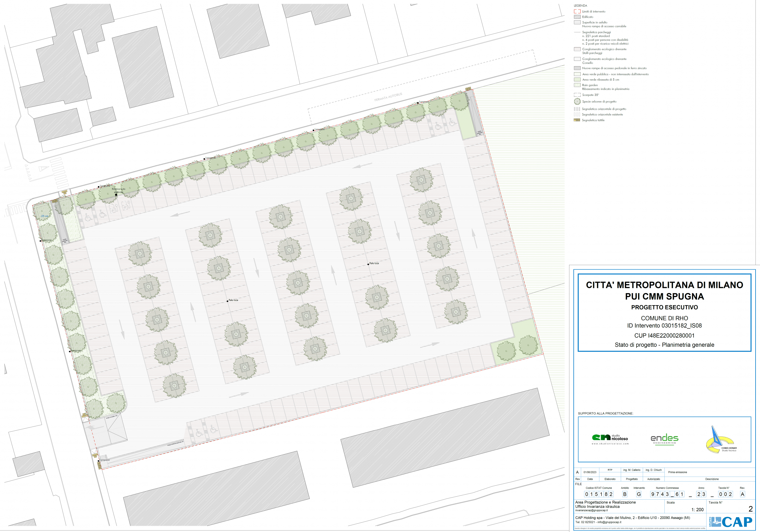760x532 pixels.
Task: Click the 'ing. M. Callerio' cell
Action: coord(631,470)
